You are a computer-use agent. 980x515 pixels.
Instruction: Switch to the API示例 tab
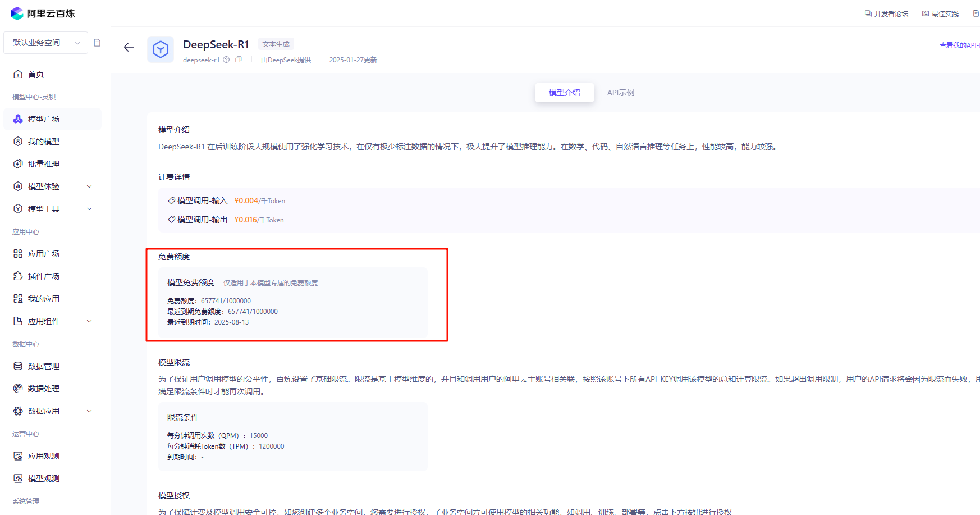tap(621, 93)
